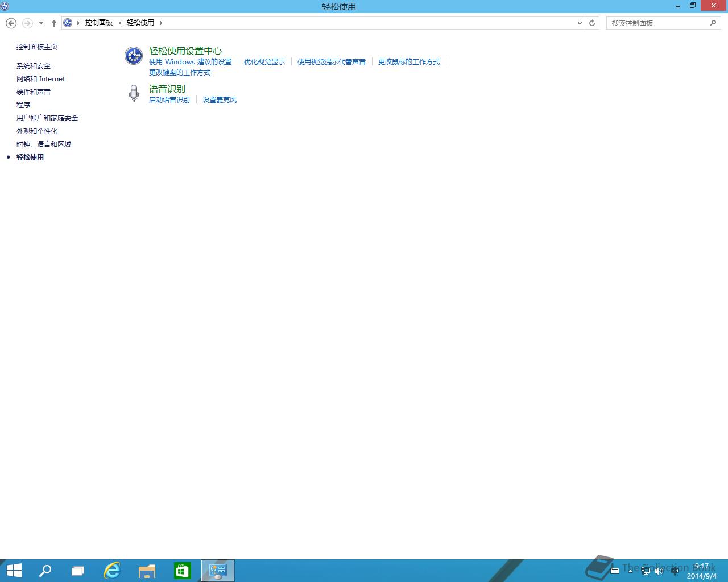Open 系统和安全 category

click(x=34, y=66)
